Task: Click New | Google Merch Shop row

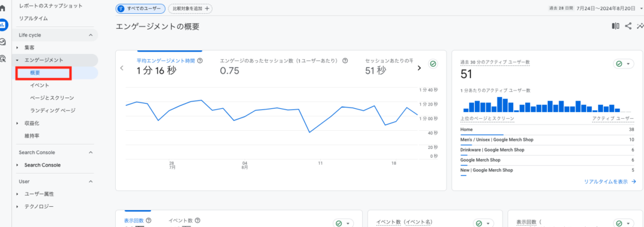Action: 547,170
